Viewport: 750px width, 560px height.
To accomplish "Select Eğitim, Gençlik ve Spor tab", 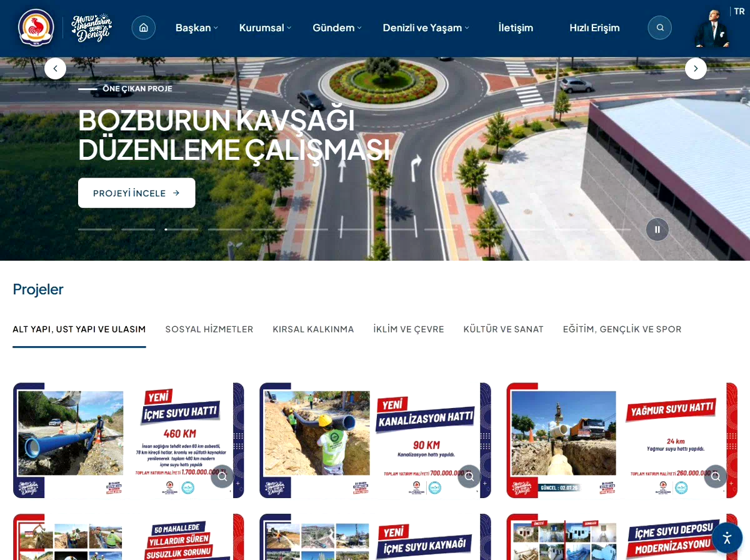I will click(x=622, y=329).
